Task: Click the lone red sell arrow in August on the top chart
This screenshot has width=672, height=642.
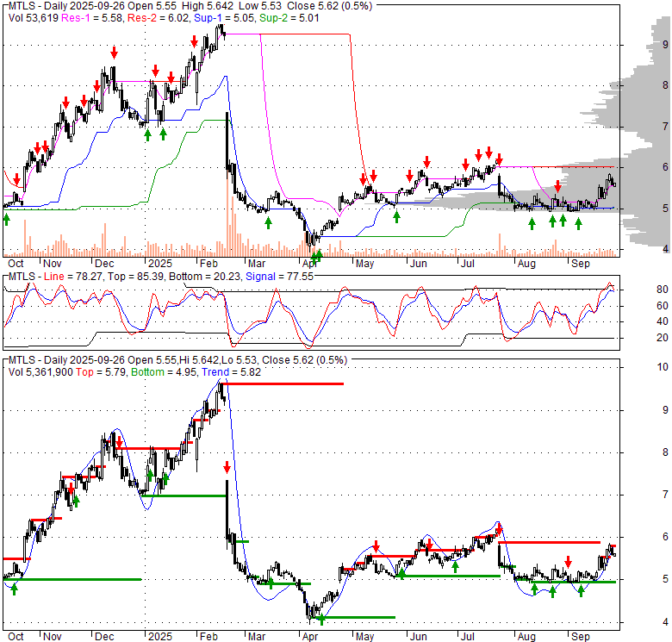Action: coord(557,186)
